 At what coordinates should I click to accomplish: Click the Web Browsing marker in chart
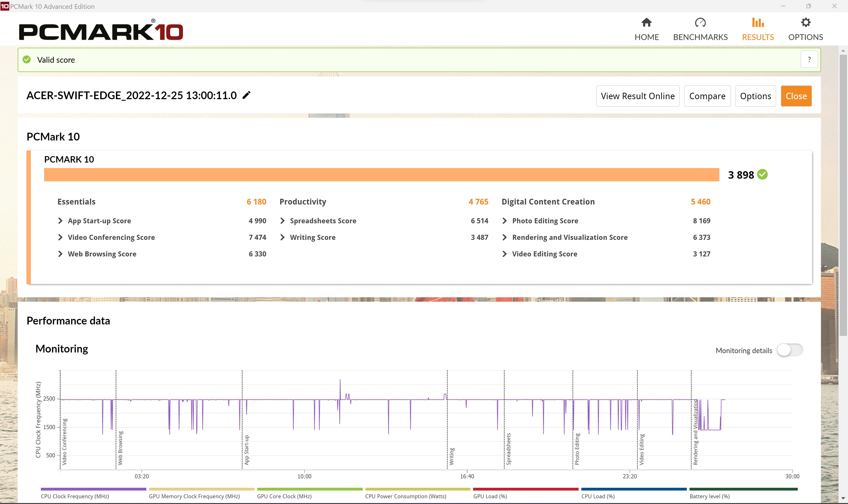pos(120,448)
